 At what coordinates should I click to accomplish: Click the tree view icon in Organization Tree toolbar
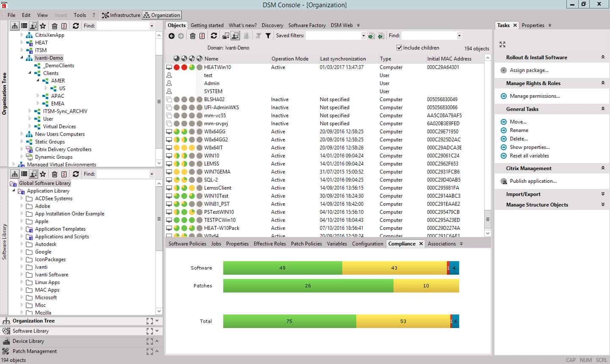coord(15,26)
